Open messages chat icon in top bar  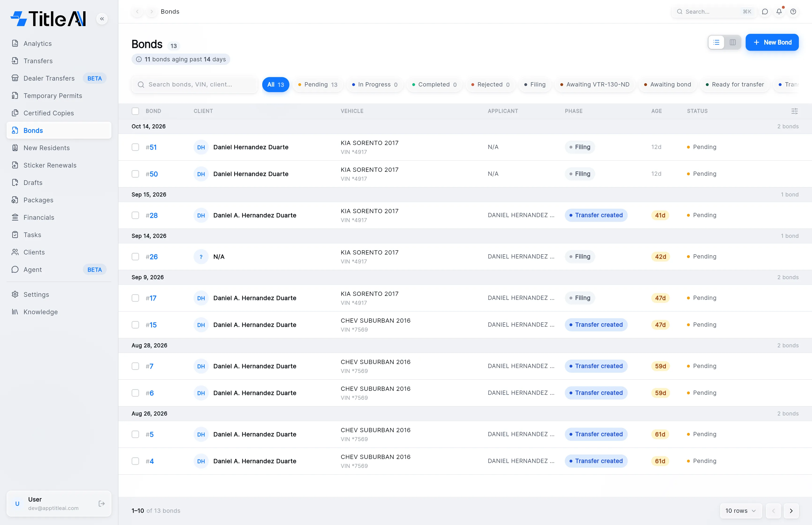(765, 12)
